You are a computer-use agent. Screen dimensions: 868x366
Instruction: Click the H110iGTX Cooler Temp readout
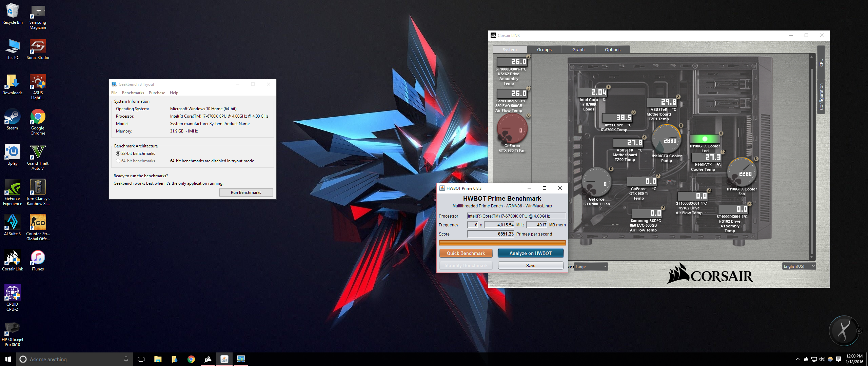tap(706, 157)
